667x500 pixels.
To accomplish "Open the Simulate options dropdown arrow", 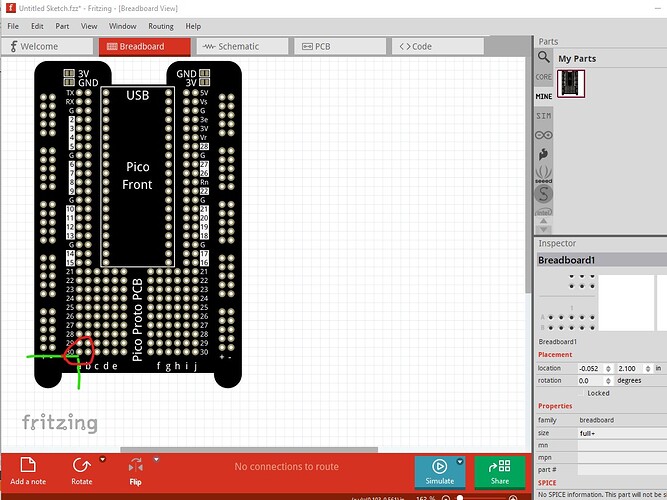I will click(460, 461).
